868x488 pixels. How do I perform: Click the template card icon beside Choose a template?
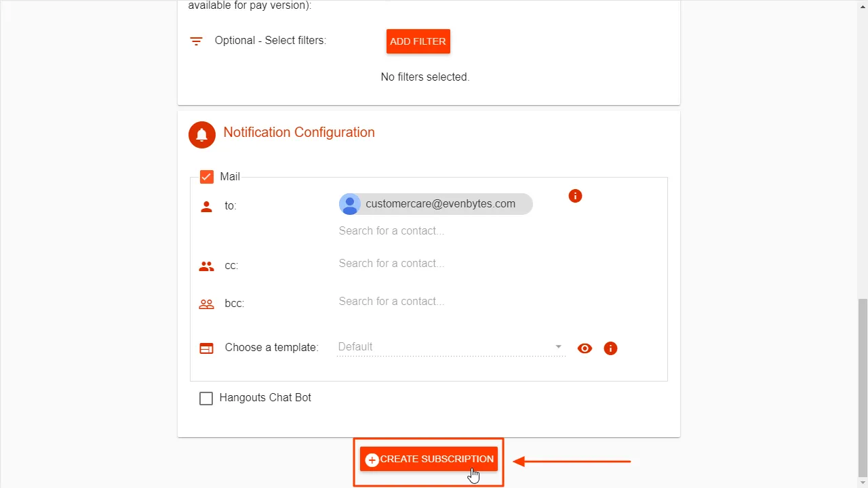click(206, 348)
